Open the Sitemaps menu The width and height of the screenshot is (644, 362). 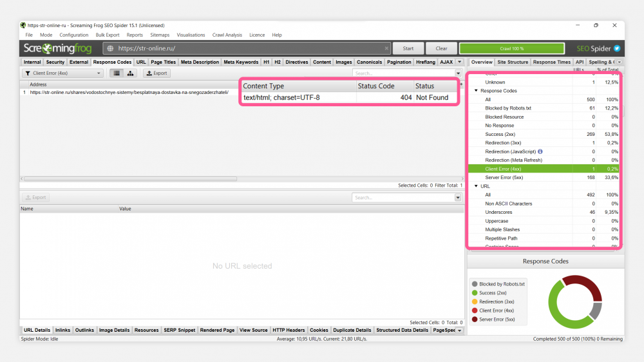pos(160,35)
